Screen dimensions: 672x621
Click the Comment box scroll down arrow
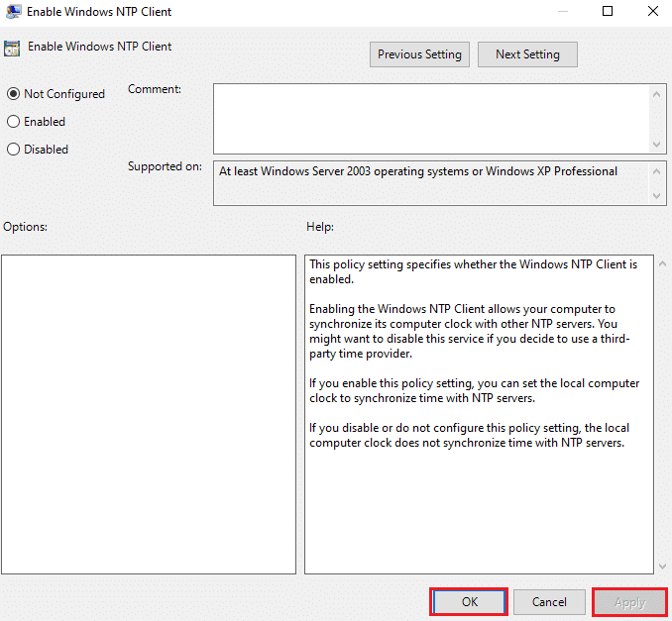tap(656, 145)
